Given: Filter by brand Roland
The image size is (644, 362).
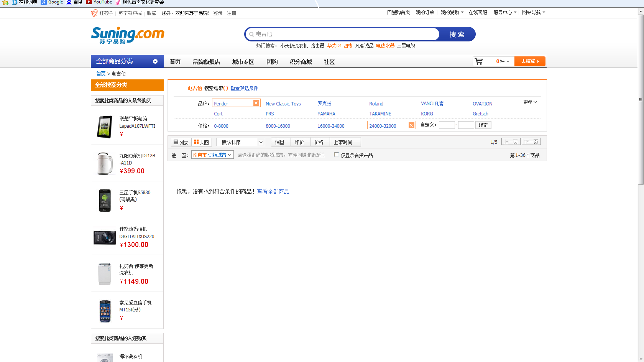Looking at the screenshot, I should point(376,104).
